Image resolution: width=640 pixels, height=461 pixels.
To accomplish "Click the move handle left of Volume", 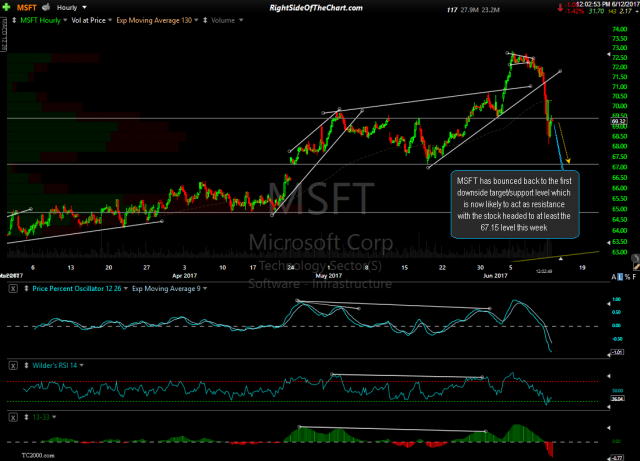I will point(205,20).
